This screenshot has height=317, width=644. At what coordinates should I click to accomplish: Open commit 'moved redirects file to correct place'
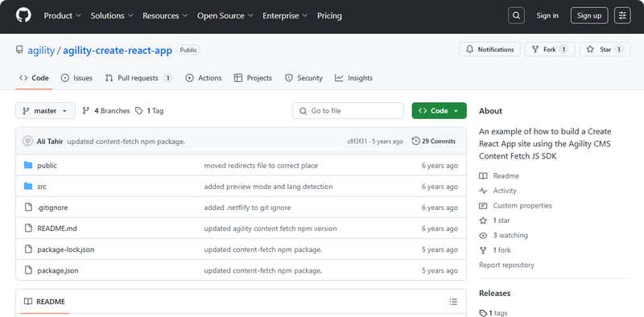point(261,166)
